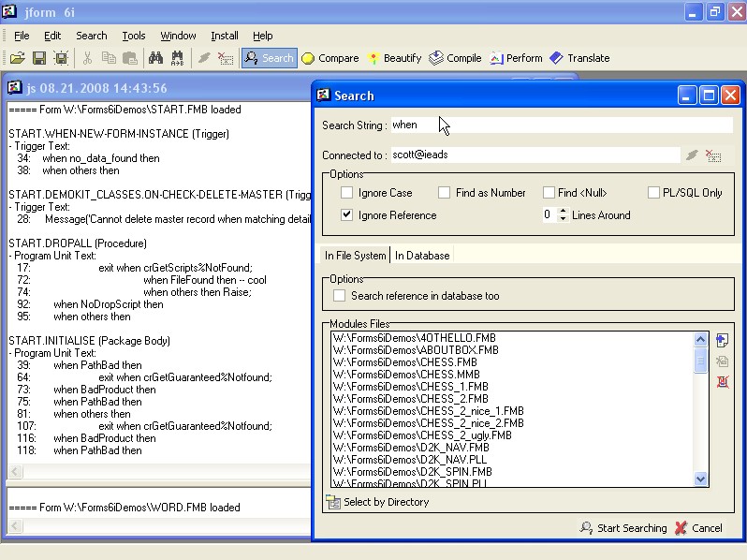Enable the Ignore Case checkbox
747x560 pixels.
346,193
